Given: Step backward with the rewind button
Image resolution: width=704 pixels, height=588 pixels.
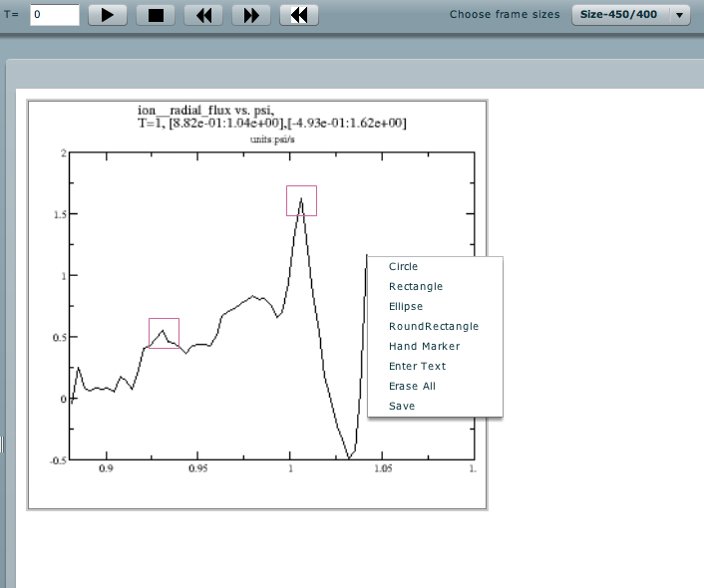Looking at the screenshot, I should coord(203,15).
